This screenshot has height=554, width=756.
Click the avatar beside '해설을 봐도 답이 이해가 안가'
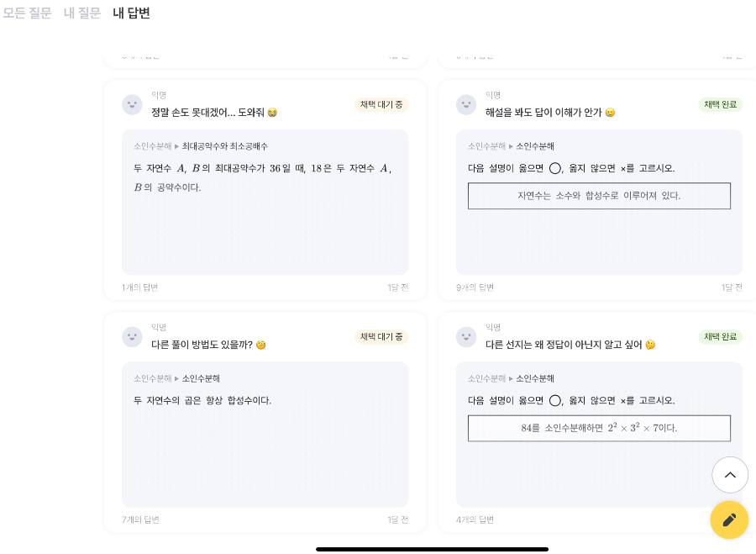click(466, 104)
